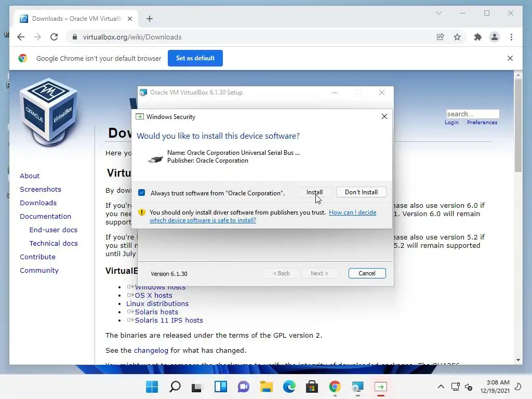Screen dimensions: 532x399
Task: Click the padlock site info icon
Action: [x=75, y=37]
